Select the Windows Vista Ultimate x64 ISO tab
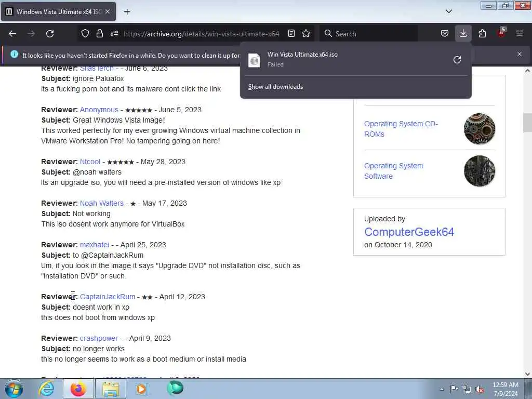 tap(58, 11)
